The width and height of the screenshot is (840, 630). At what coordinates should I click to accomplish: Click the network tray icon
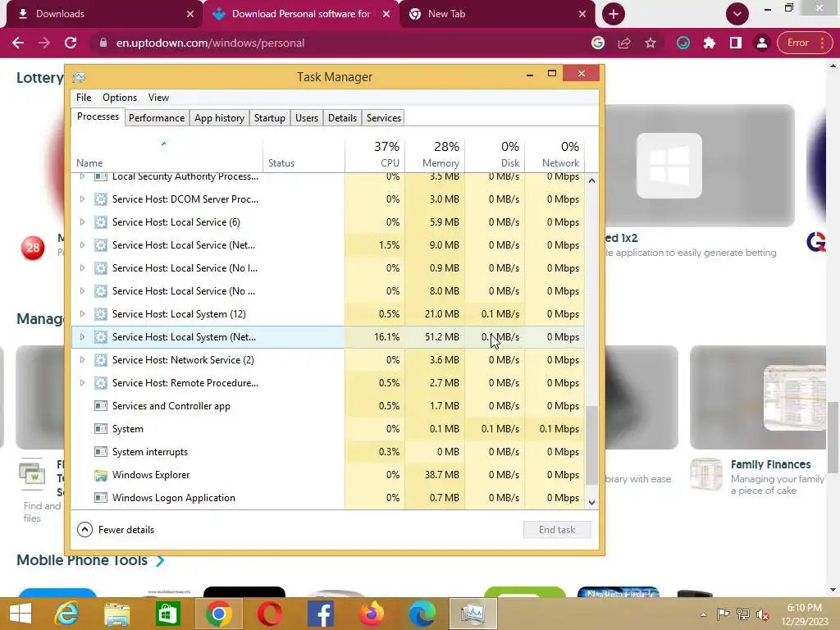click(x=742, y=614)
